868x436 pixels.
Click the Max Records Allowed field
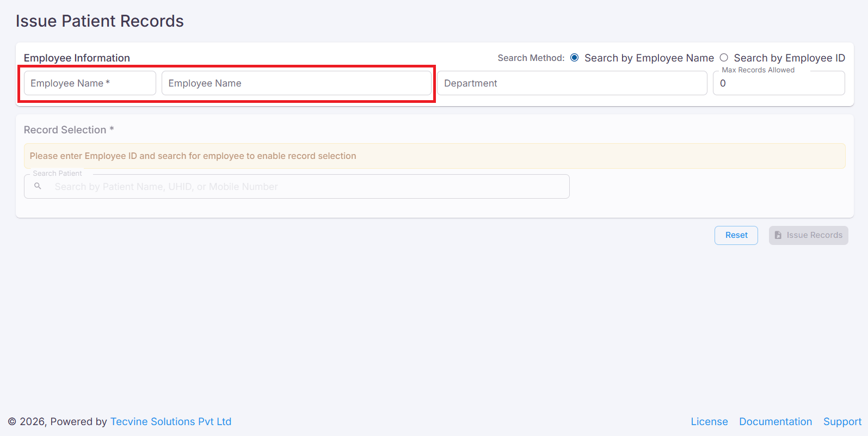pyautogui.click(x=779, y=83)
